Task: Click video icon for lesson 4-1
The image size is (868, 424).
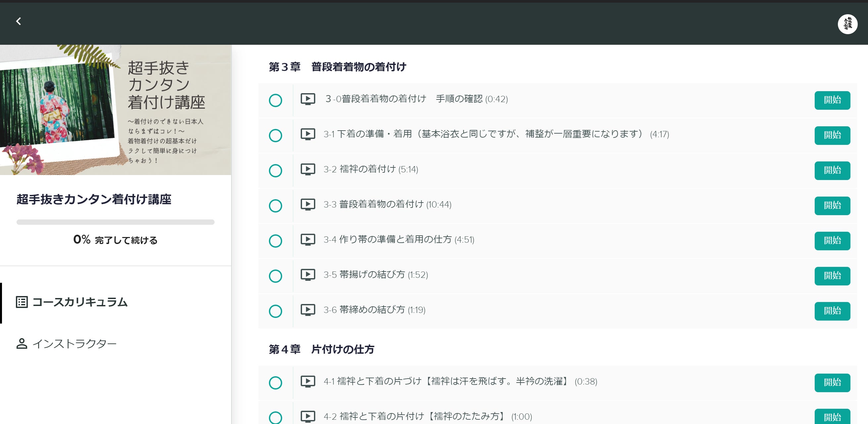Action: pyautogui.click(x=308, y=382)
